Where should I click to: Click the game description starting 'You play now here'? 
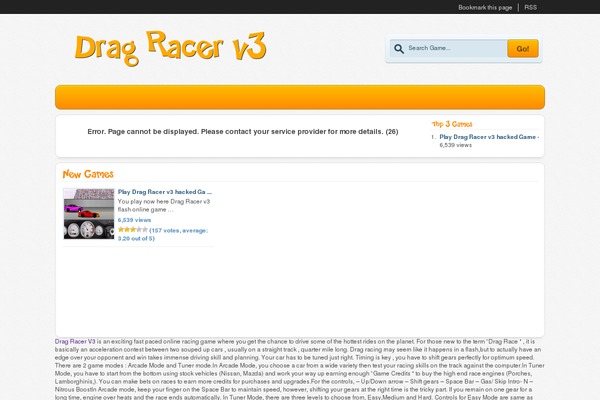pyautogui.click(x=164, y=206)
